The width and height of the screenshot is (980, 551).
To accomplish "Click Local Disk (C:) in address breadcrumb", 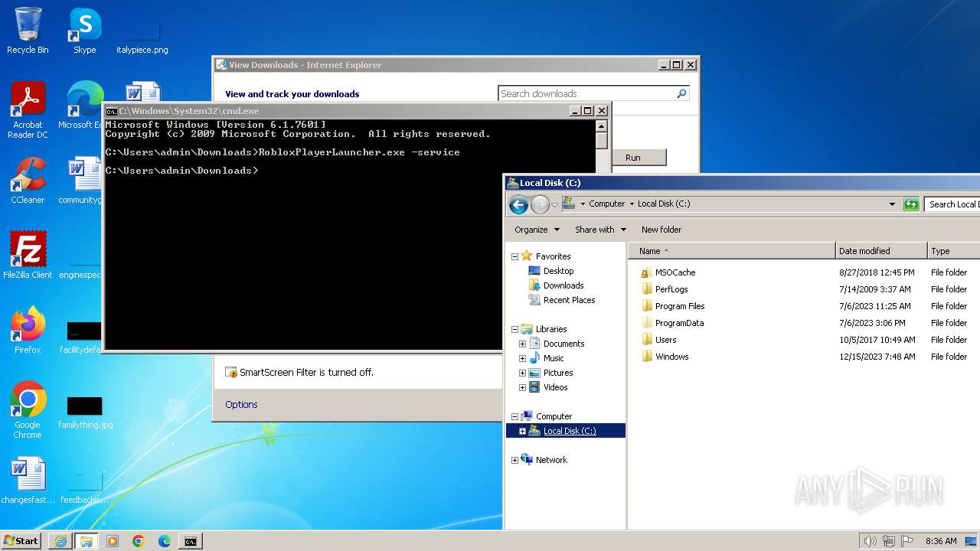I will point(664,204).
